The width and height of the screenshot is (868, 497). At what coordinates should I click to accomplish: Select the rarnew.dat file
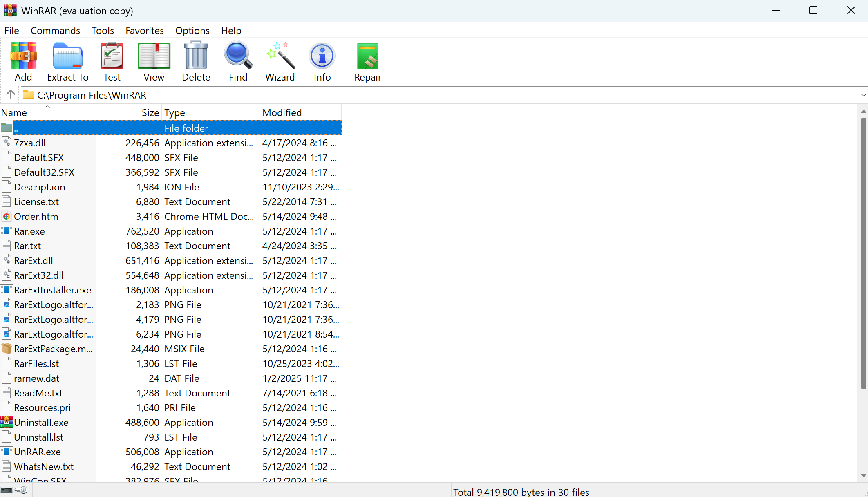[x=37, y=378]
